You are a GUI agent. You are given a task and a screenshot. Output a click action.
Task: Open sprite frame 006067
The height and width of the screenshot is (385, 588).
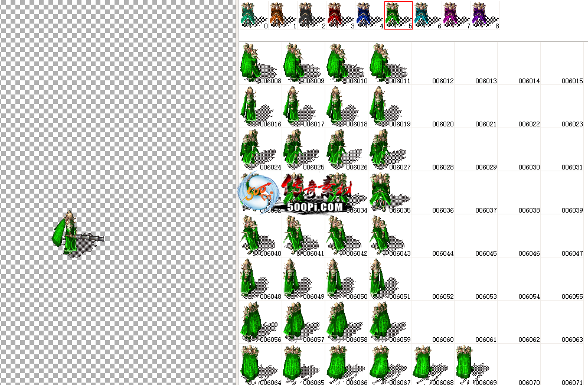[390, 364]
